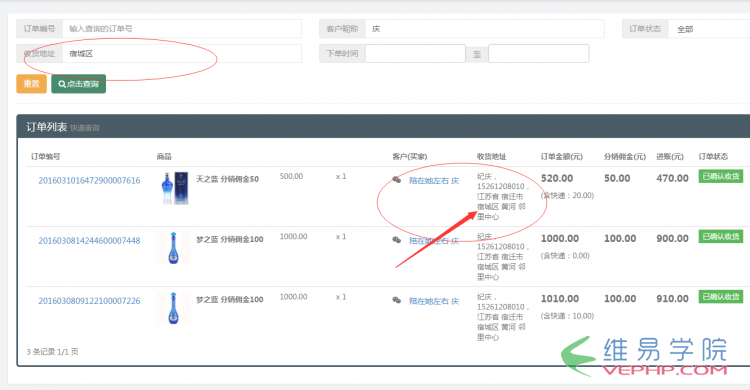The width and height of the screenshot is (750, 390).
Task: Click the 分销佣金(元) column header
Action: coord(625,156)
